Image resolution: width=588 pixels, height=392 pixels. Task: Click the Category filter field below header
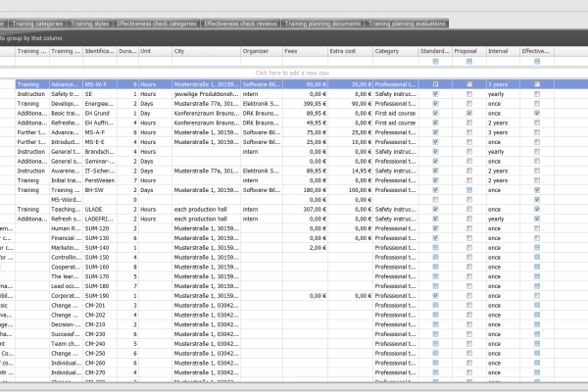396,61
